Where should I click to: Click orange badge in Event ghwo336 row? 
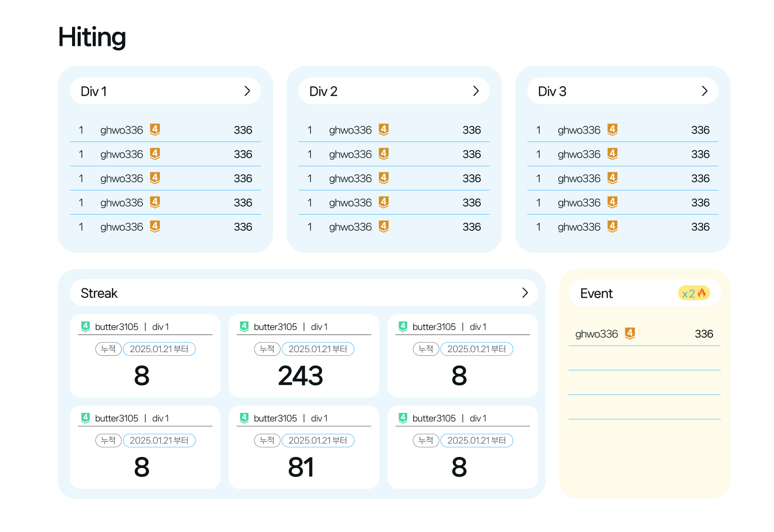(x=630, y=333)
